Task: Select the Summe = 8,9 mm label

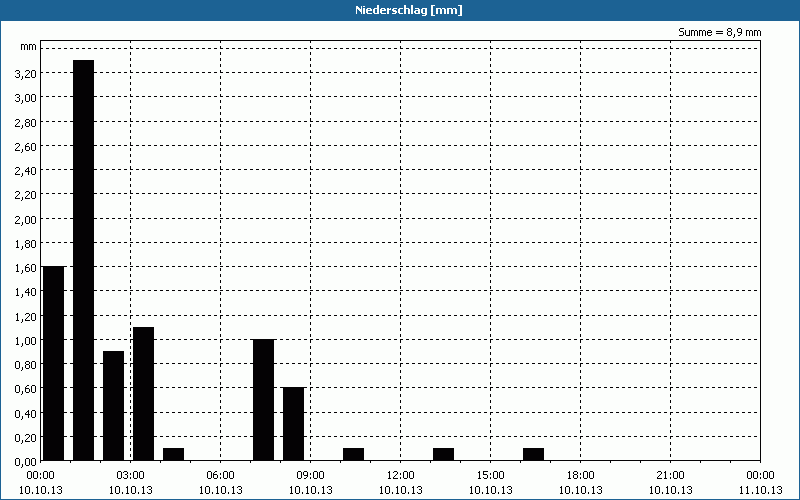Action: click(719, 32)
